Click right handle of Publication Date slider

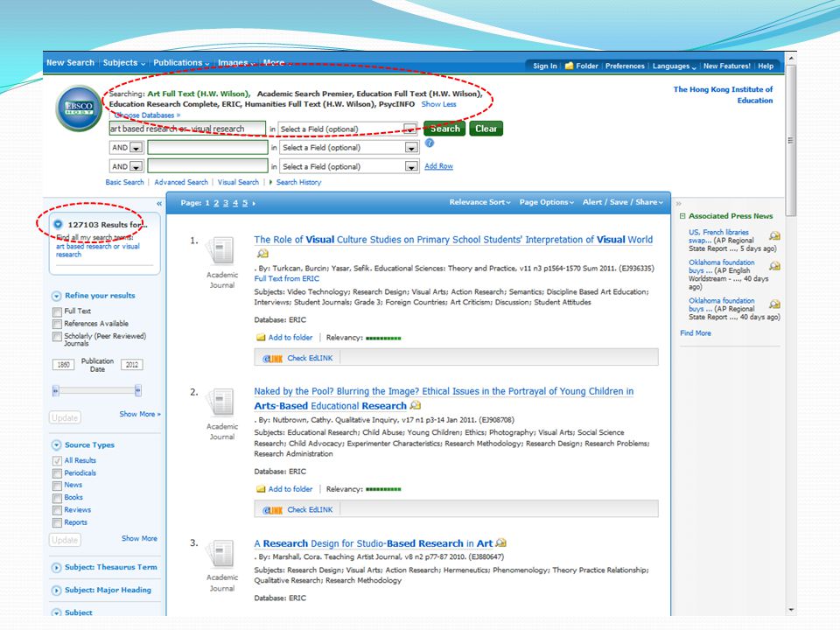[138, 390]
